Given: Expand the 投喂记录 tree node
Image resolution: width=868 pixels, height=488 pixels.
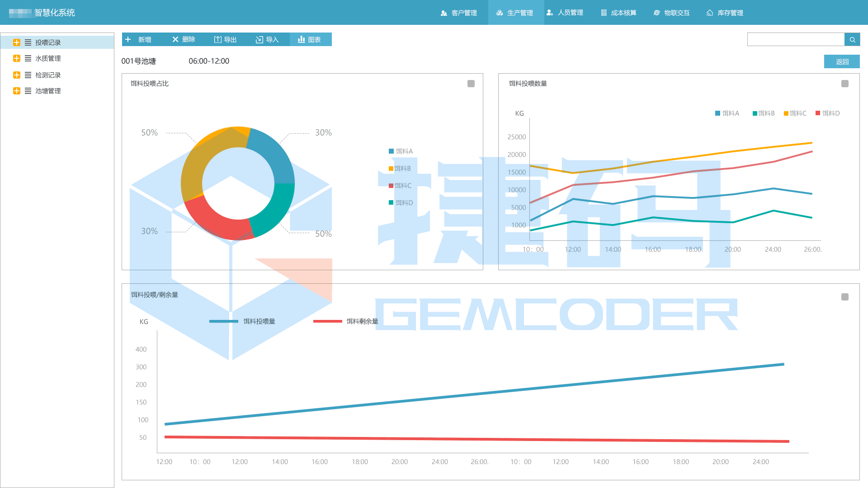Looking at the screenshot, I should [x=17, y=42].
